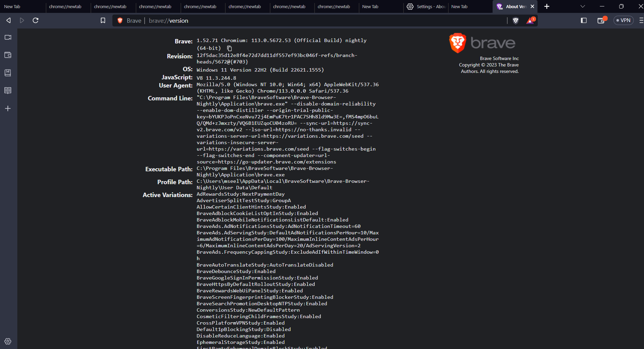
Task: Open the Wallet icon in the sidebar
Action: 8,55
